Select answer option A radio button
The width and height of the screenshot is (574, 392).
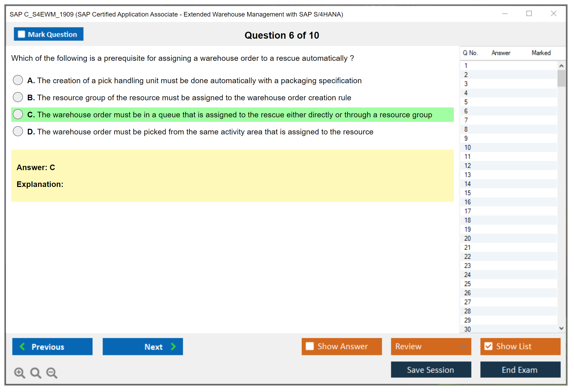pos(18,80)
